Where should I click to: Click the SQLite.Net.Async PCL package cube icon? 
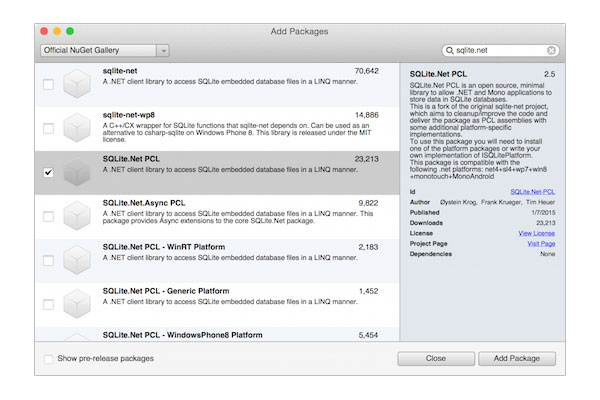(x=77, y=216)
